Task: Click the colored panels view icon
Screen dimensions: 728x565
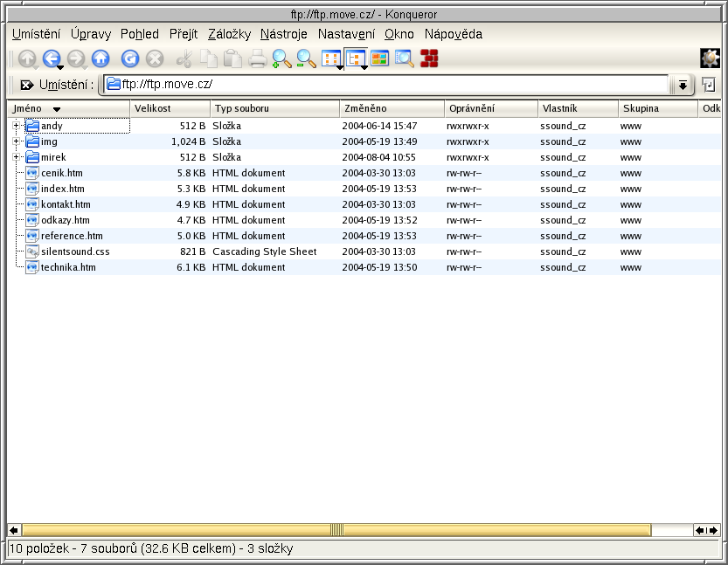Action: tap(380, 59)
